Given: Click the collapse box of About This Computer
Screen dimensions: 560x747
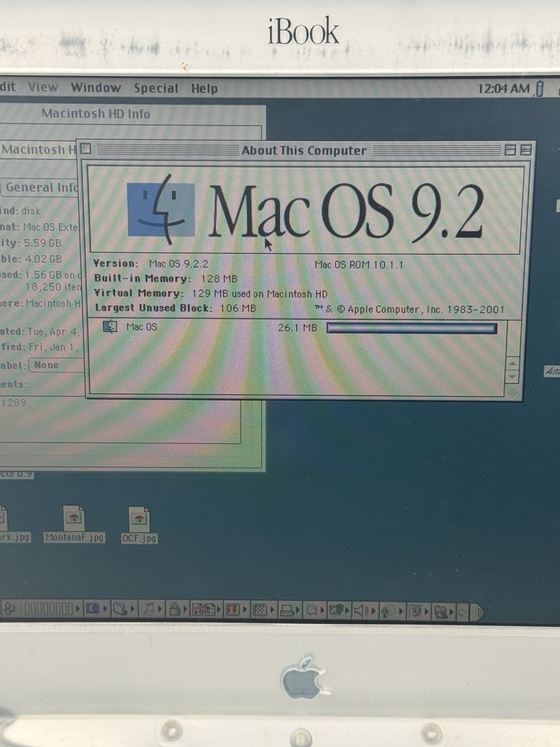Looking at the screenshot, I should 525,150.
